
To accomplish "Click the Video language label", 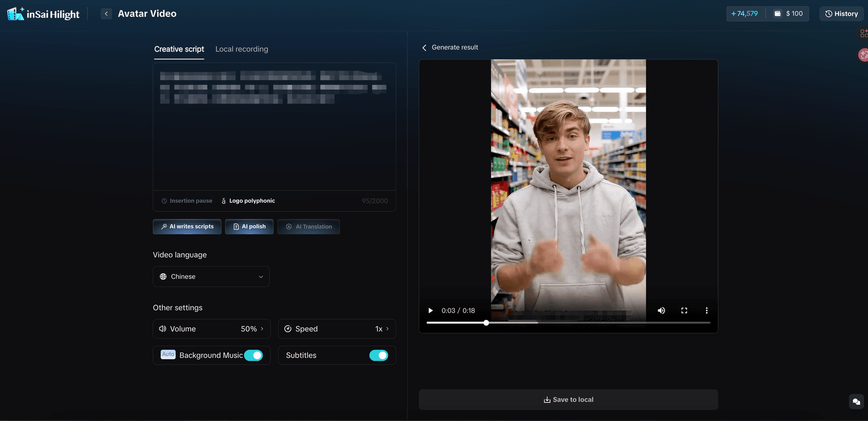I will 180,255.
